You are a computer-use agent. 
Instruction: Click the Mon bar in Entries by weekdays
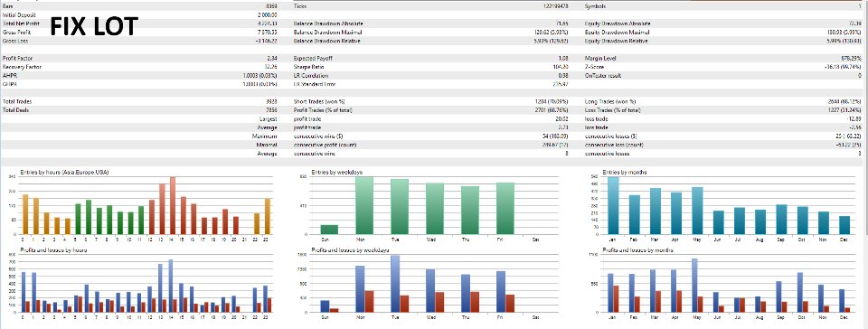pyautogui.click(x=364, y=206)
